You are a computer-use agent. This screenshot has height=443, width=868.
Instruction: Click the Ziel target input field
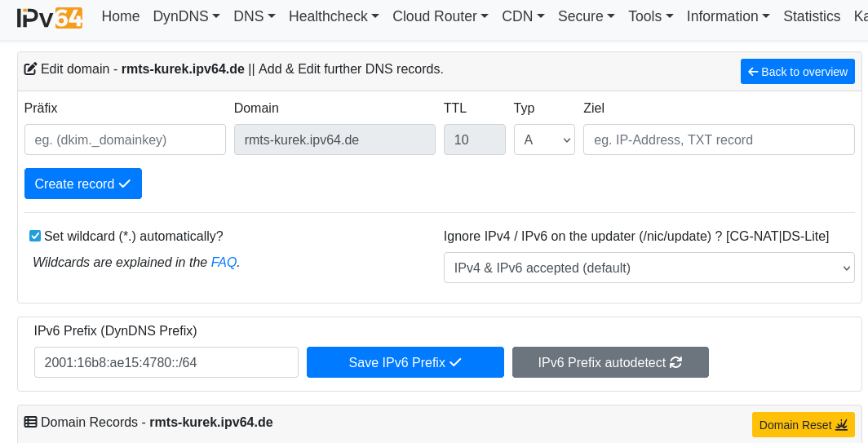point(719,140)
